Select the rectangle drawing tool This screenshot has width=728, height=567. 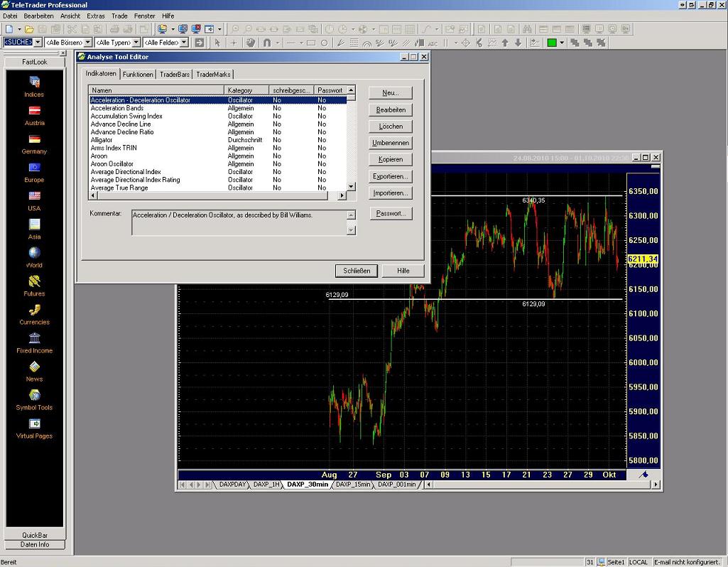(x=311, y=43)
